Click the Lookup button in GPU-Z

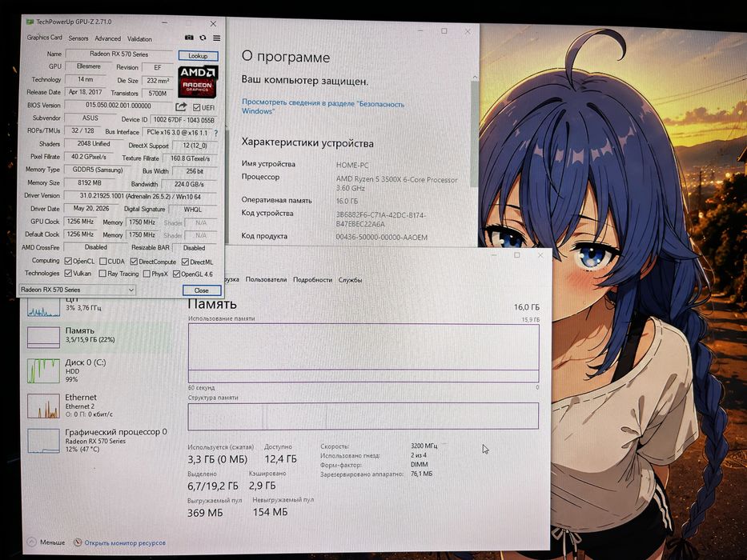click(x=199, y=56)
